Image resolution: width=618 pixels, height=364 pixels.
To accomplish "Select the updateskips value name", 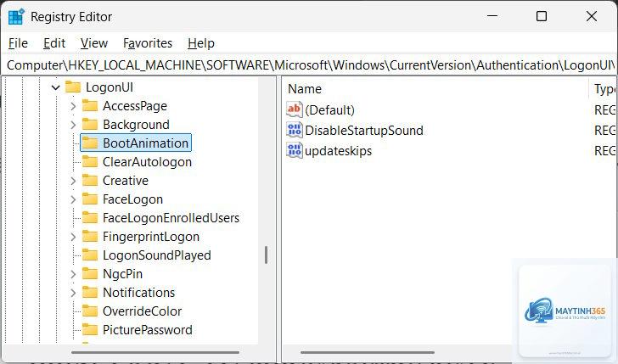I will pyautogui.click(x=338, y=150).
